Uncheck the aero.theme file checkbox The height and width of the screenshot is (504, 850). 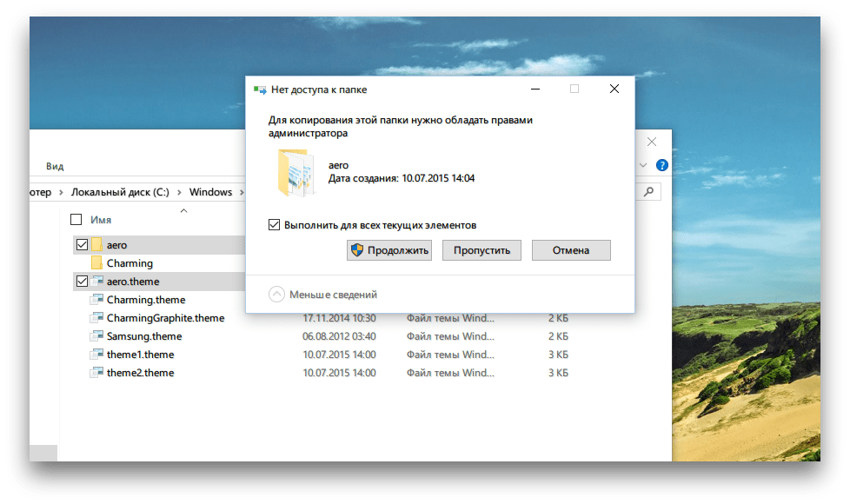(82, 282)
